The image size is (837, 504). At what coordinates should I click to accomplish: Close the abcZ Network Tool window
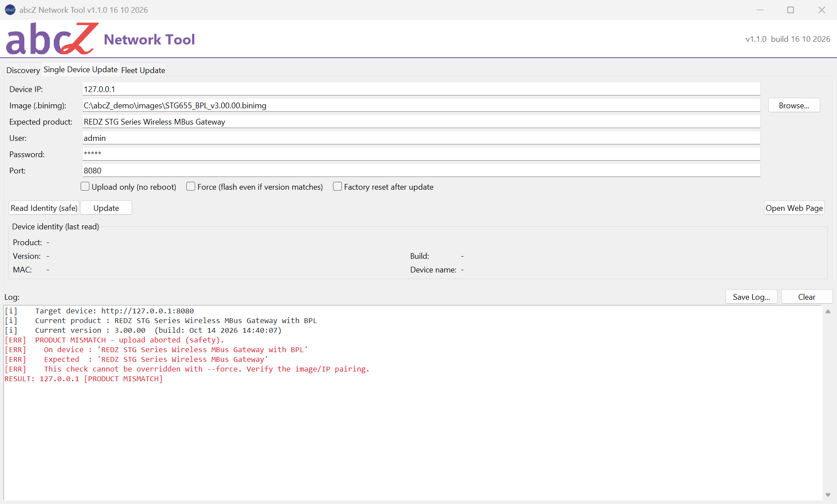(x=822, y=10)
